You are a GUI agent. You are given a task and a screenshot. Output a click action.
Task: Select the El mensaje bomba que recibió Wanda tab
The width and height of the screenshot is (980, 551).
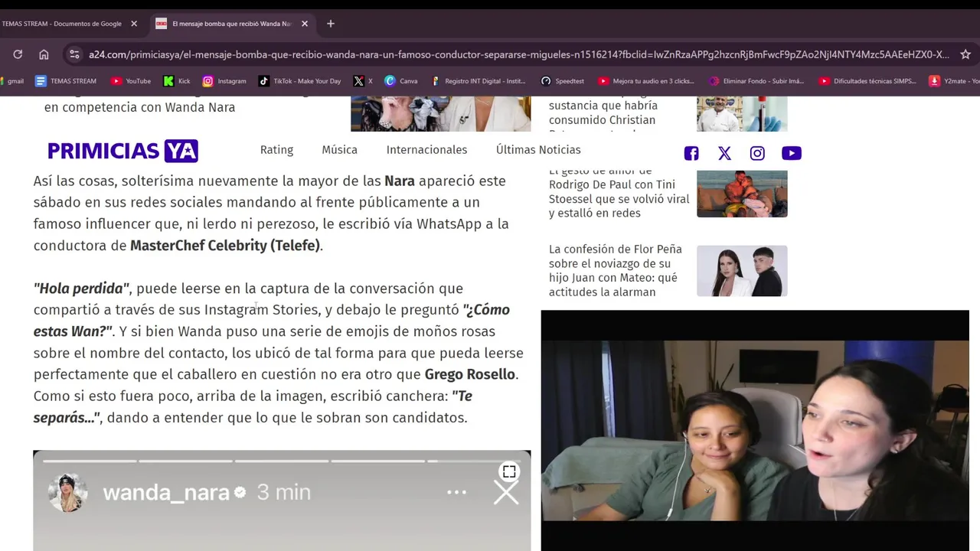pyautogui.click(x=231, y=24)
